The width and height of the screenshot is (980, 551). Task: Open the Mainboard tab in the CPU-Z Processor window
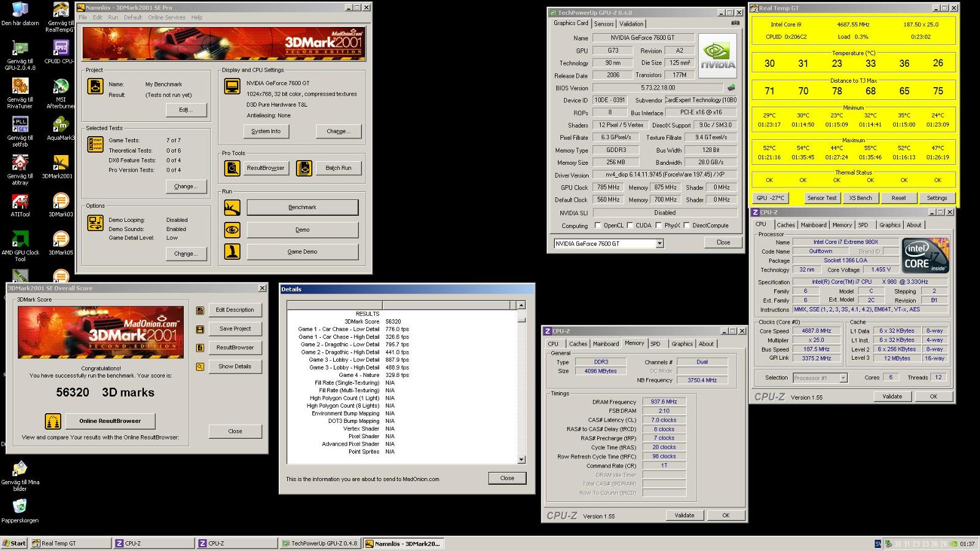[x=813, y=225]
